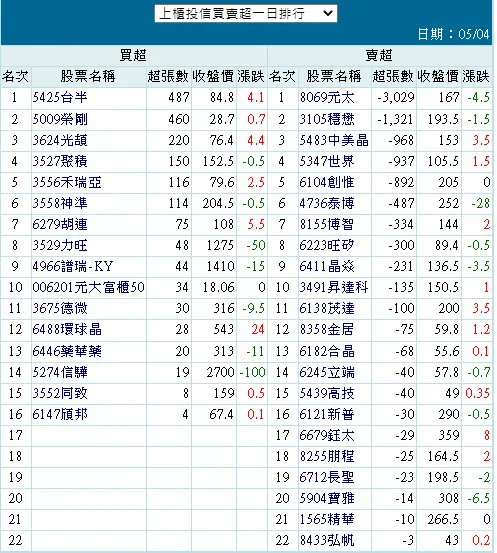Click the 買超 section header
Image resolution: width=497 pixels, height=553 pixels.
(133, 55)
